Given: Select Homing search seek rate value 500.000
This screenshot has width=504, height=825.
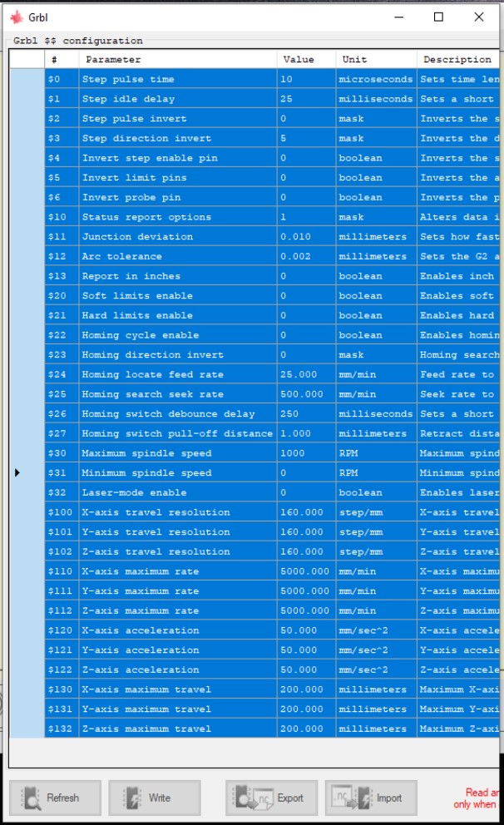Looking at the screenshot, I should [306, 394].
